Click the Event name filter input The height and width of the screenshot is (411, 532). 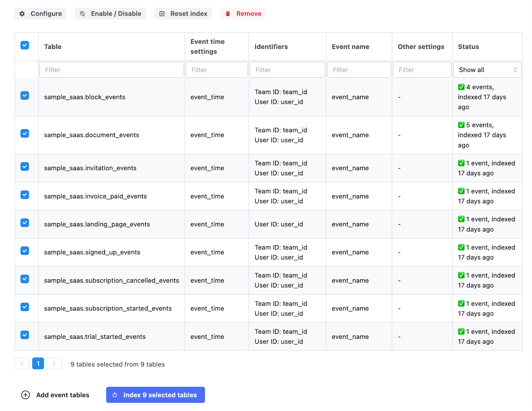point(359,70)
